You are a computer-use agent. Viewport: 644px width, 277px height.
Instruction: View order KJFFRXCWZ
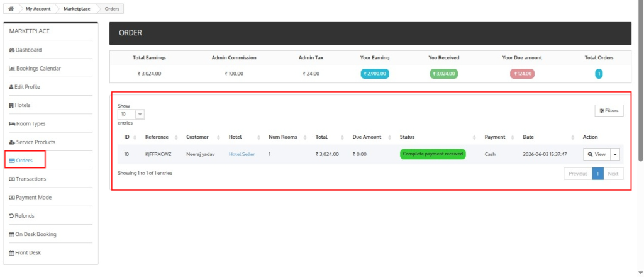597,154
